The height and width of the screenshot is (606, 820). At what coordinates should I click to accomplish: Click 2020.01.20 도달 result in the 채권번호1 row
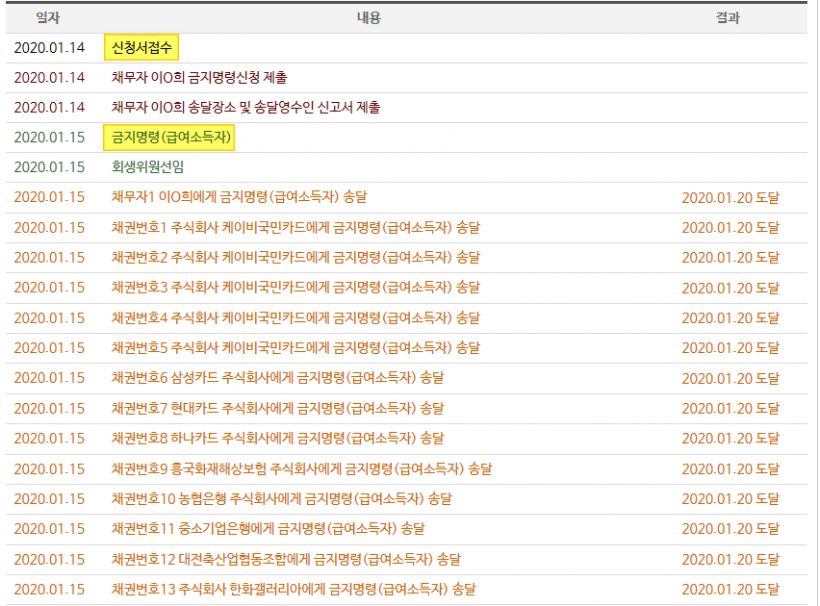[731, 227]
